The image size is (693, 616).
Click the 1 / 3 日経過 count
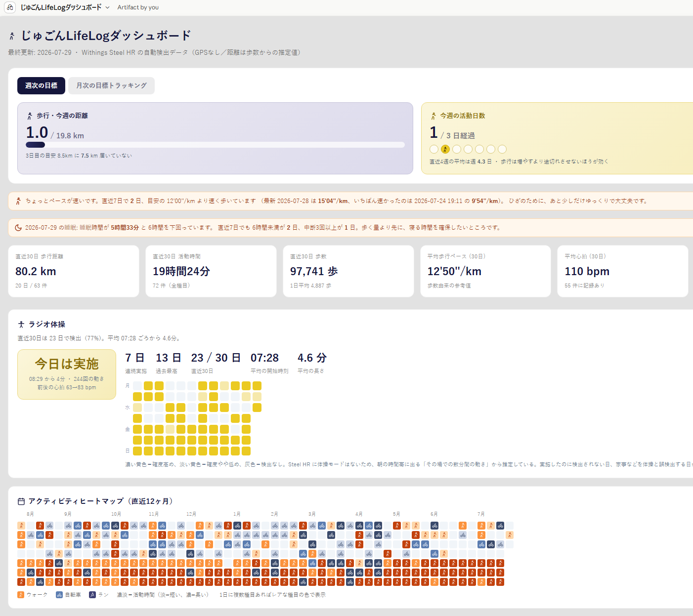[x=452, y=133]
